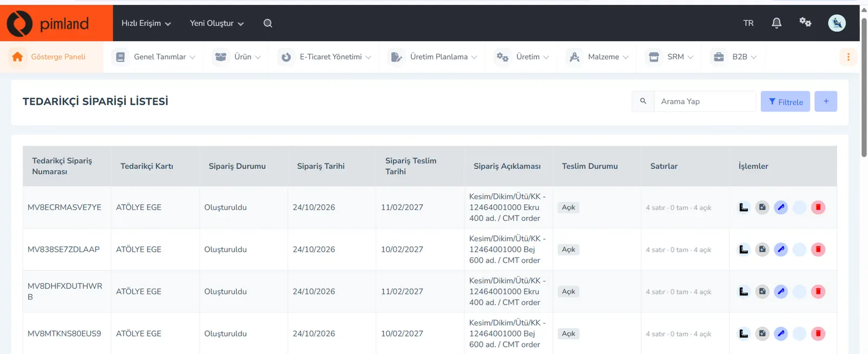Expand the Yeni Oluştur dropdown

pos(216,23)
